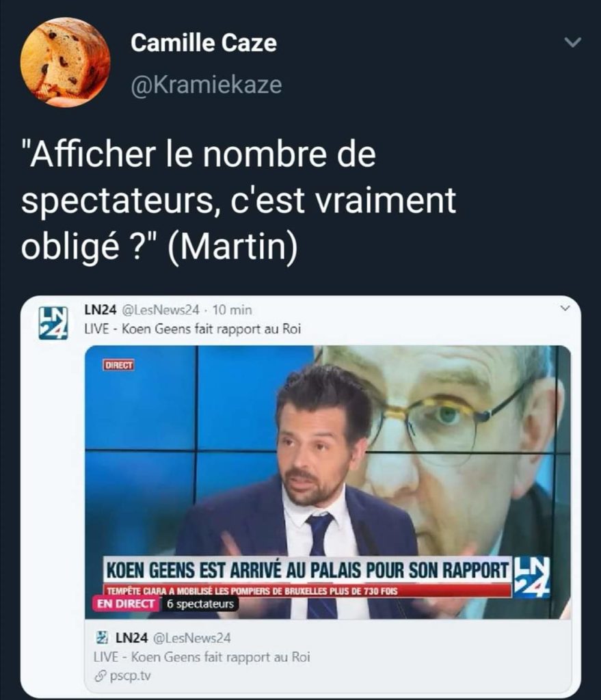This screenshot has height=700, width=601.
Task: Open the @Kramiekaze handle
Action: tap(206, 85)
